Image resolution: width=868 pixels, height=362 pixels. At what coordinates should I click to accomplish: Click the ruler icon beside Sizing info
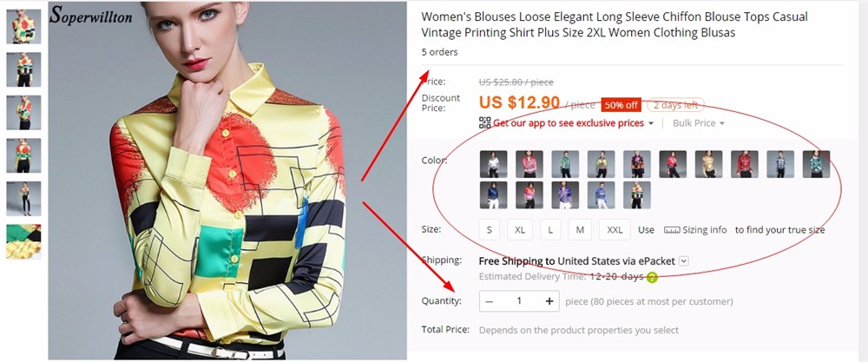pos(672,230)
